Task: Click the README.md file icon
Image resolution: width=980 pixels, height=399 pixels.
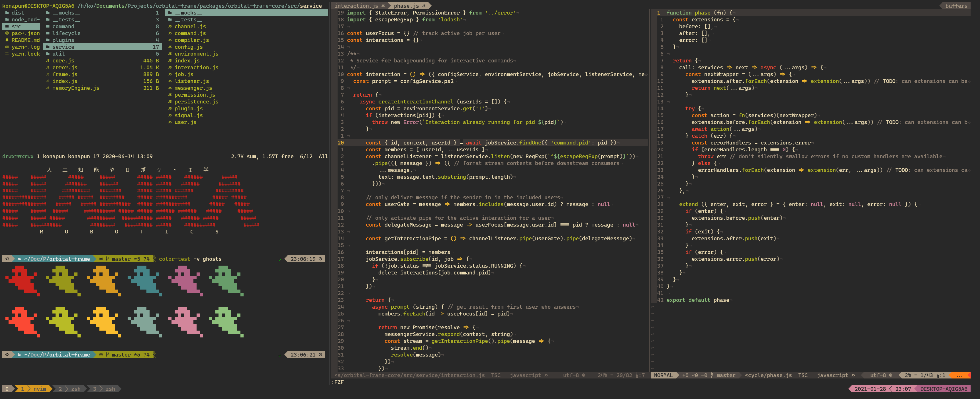Action: [7, 40]
